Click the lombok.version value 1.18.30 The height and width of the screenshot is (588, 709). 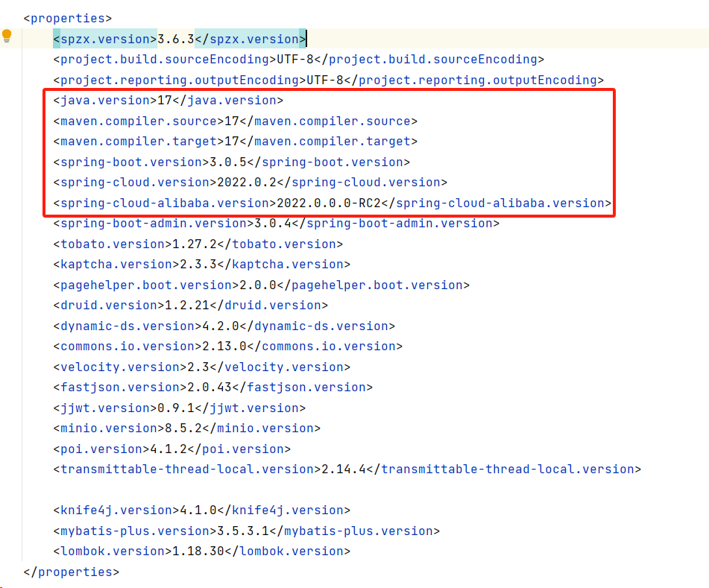point(198,551)
